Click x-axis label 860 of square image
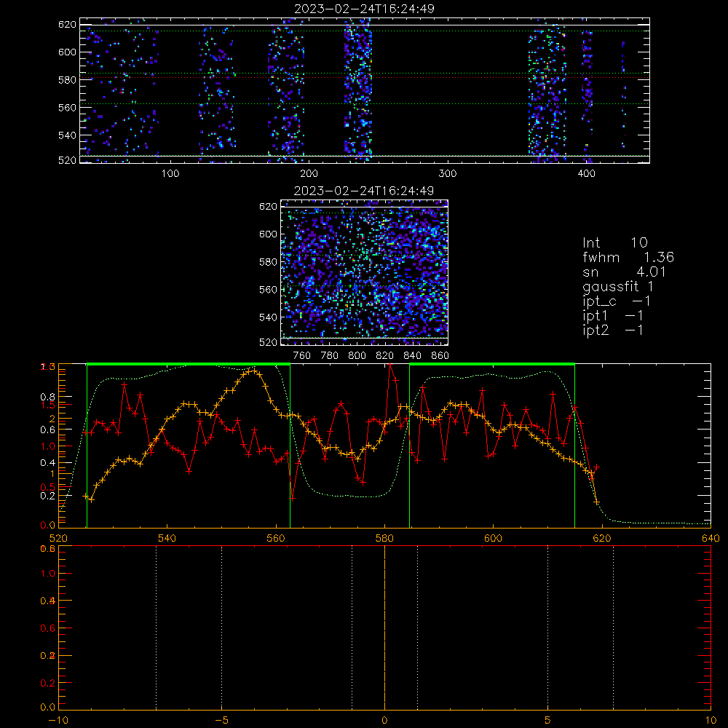Viewport: 728px width, 728px height. pos(440,356)
